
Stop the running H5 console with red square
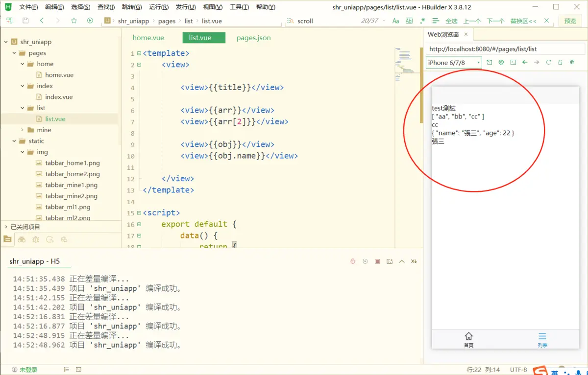pyautogui.click(x=377, y=261)
